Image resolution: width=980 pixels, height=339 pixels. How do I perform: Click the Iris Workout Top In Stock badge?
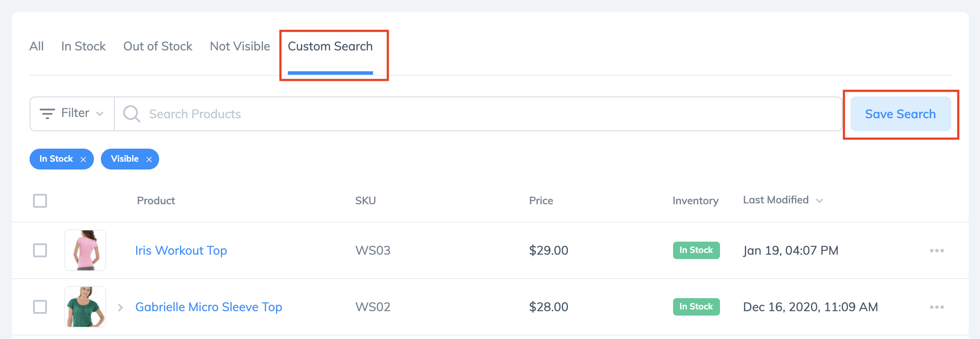click(x=696, y=250)
